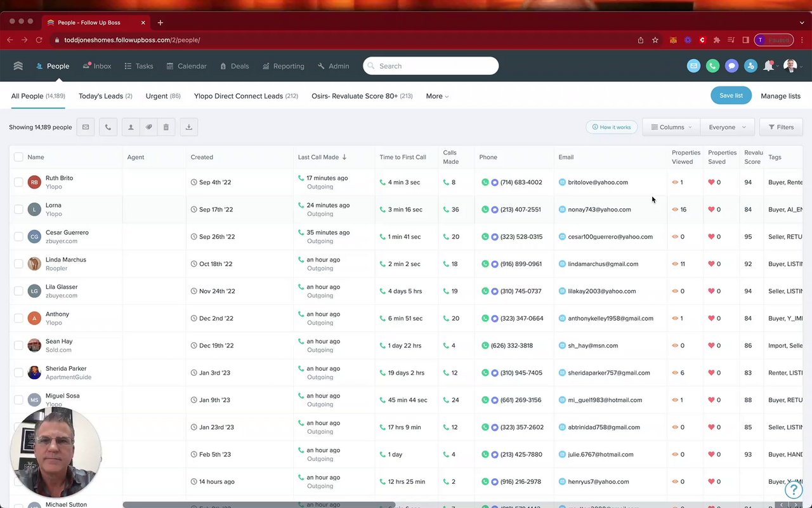Screen dimensions: 812x508
Task: Bookmark this page with the star icon
Action: click(655, 40)
